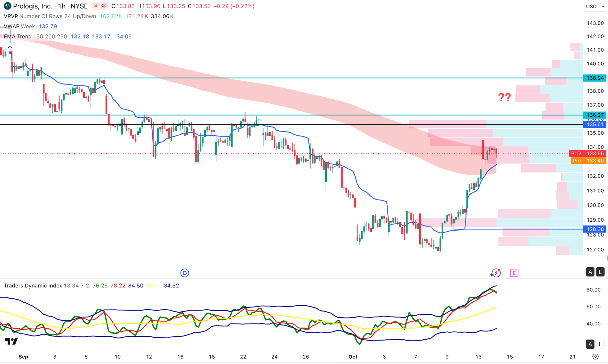Screen dimensions: 608x364
Task: Open the latest news flash icon
Action: pyautogui.click(x=496, y=273)
